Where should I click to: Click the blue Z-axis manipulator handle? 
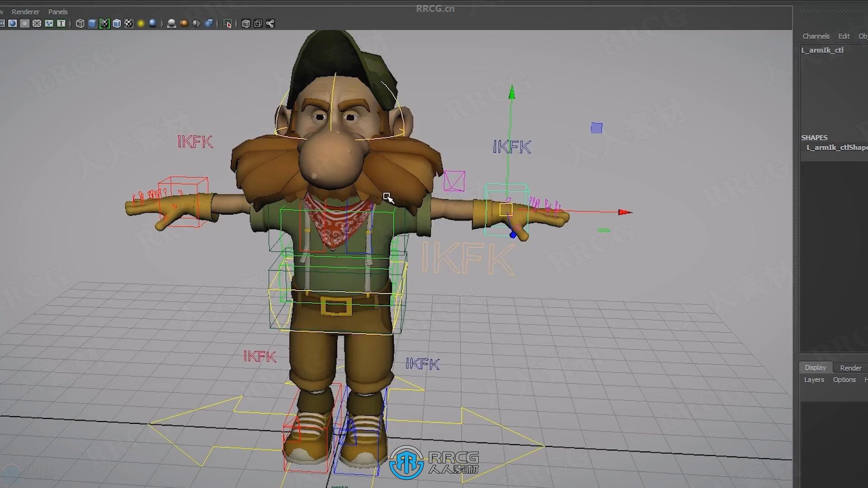[x=513, y=235]
